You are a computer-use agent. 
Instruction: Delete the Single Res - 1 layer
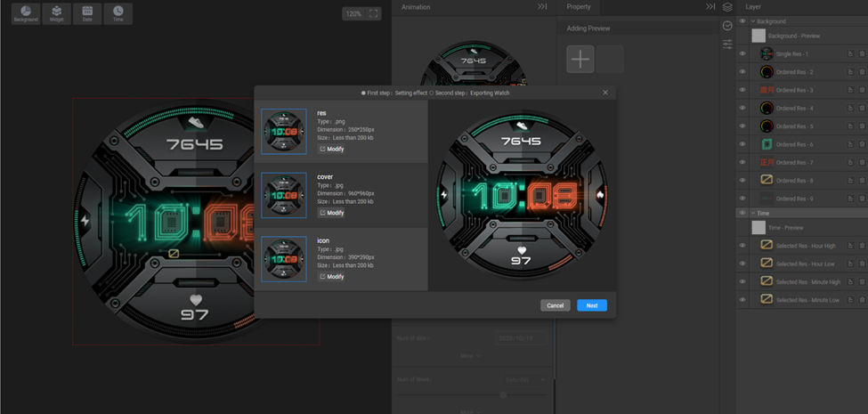pos(862,54)
